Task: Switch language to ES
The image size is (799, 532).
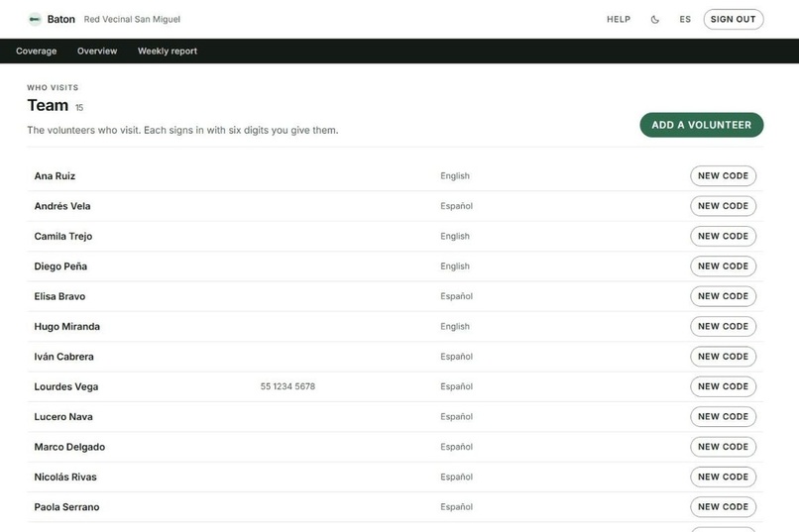Action: click(685, 20)
